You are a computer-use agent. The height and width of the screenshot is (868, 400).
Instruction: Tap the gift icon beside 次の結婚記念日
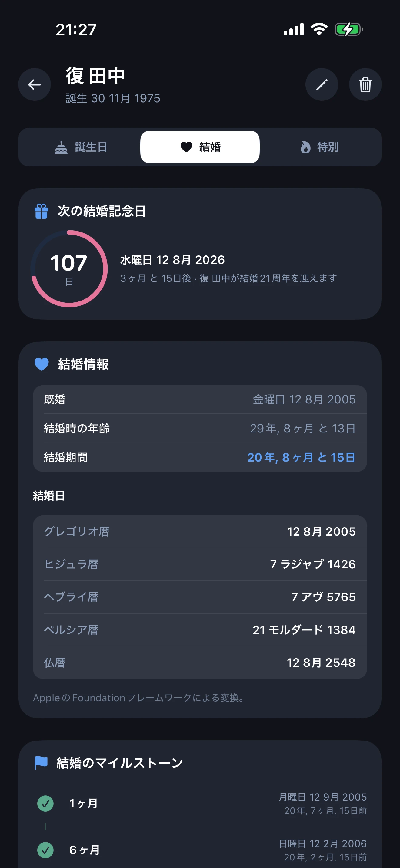pos(42,211)
